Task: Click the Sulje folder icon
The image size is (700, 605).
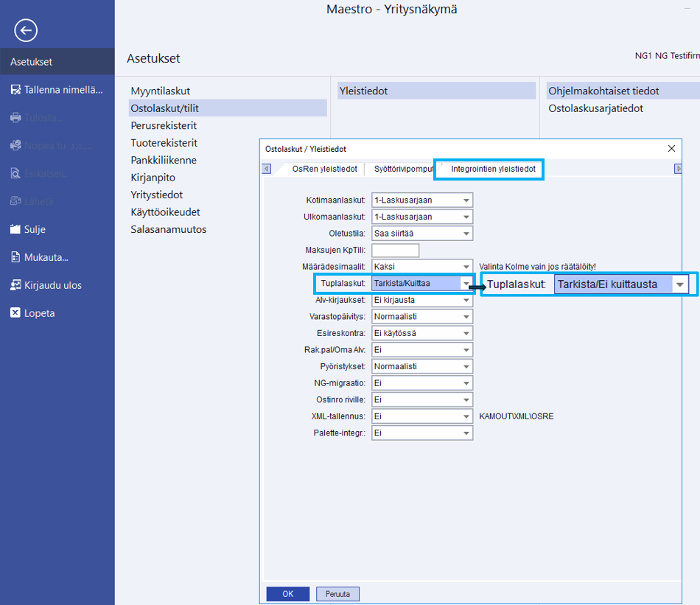Action: click(x=15, y=229)
